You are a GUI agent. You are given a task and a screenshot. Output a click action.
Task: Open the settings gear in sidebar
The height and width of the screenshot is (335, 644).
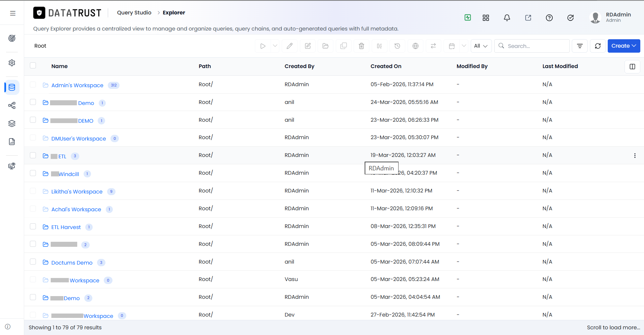pyautogui.click(x=12, y=63)
